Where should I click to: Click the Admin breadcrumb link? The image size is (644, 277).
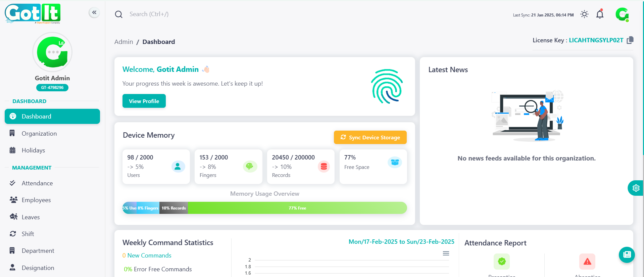pyautogui.click(x=123, y=42)
